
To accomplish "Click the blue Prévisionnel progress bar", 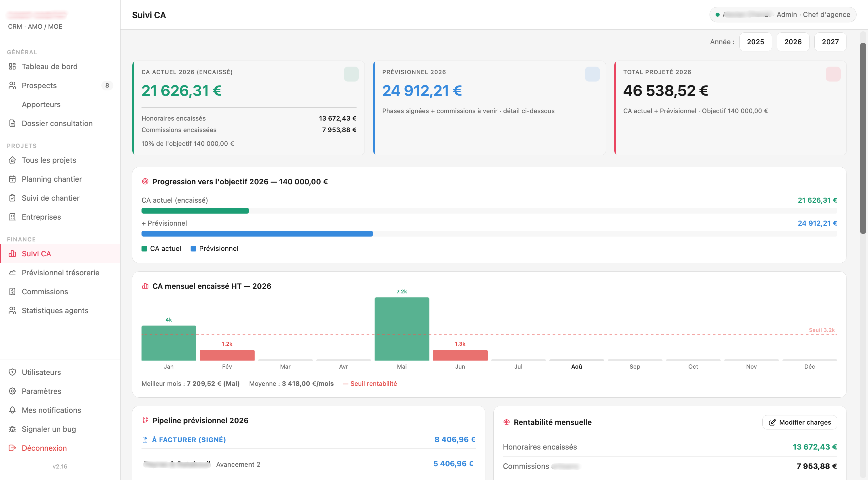I will pos(257,234).
